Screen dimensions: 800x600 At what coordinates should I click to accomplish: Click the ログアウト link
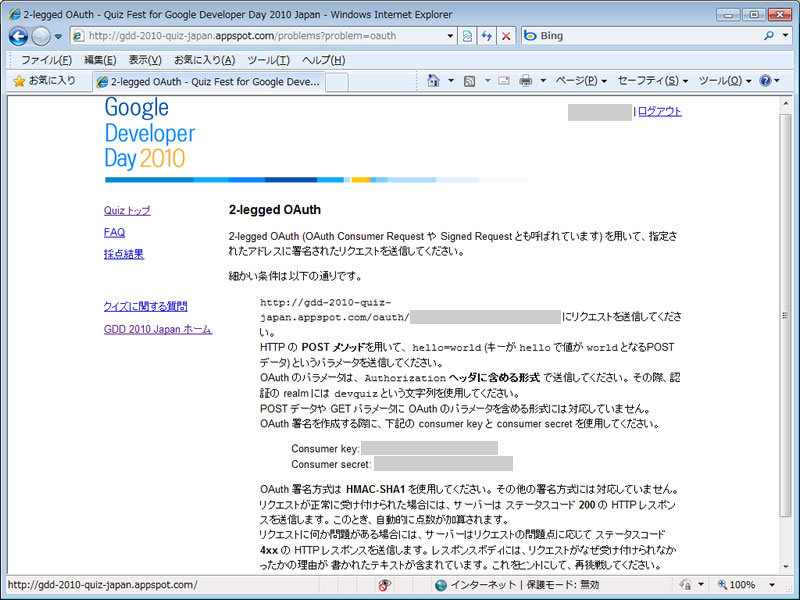pyautogui.click(x=659, y=112)
